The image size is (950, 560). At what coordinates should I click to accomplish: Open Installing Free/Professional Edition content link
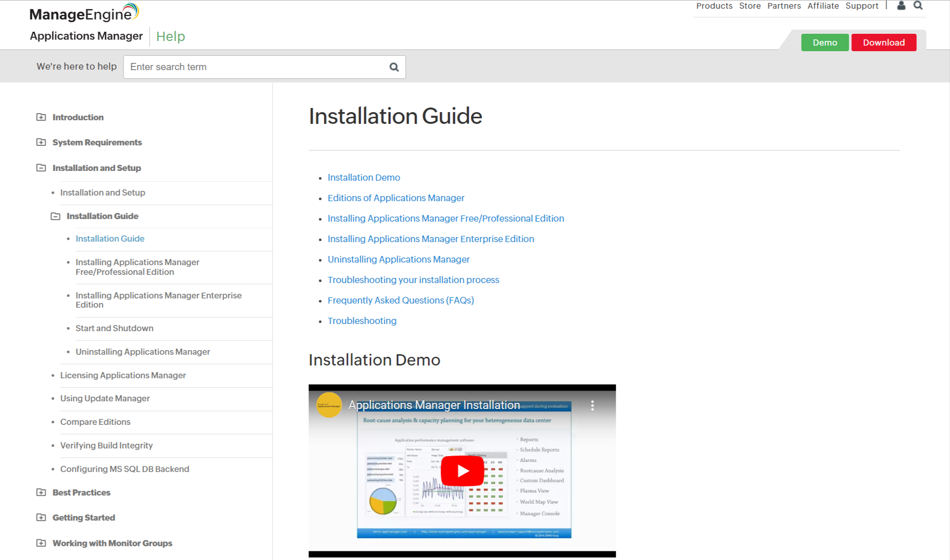click(x=446, y=219)
